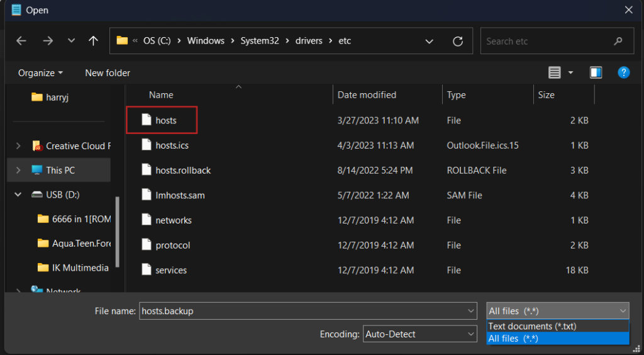The height and width of the screenshot is (355, 644).
Task: Click the search magnifier icon
Action: [618, 42]
